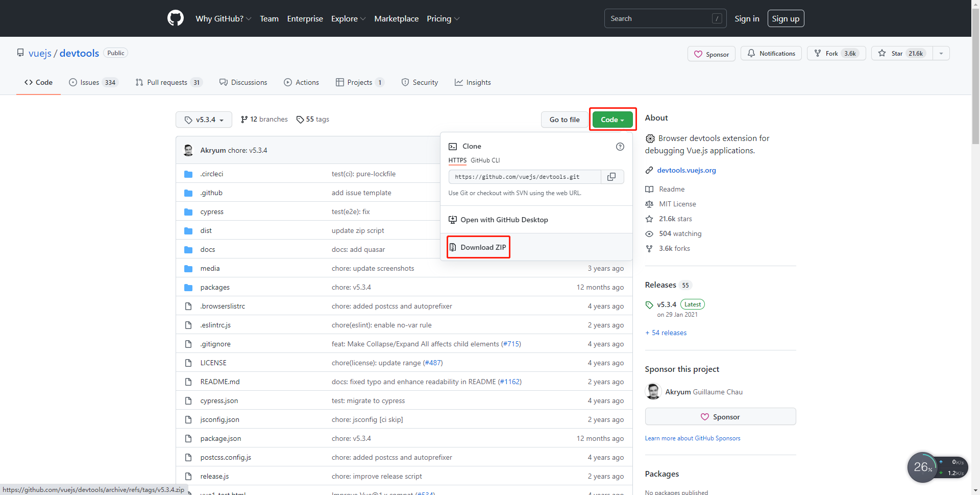Click the clone help question mark icon

620,147
